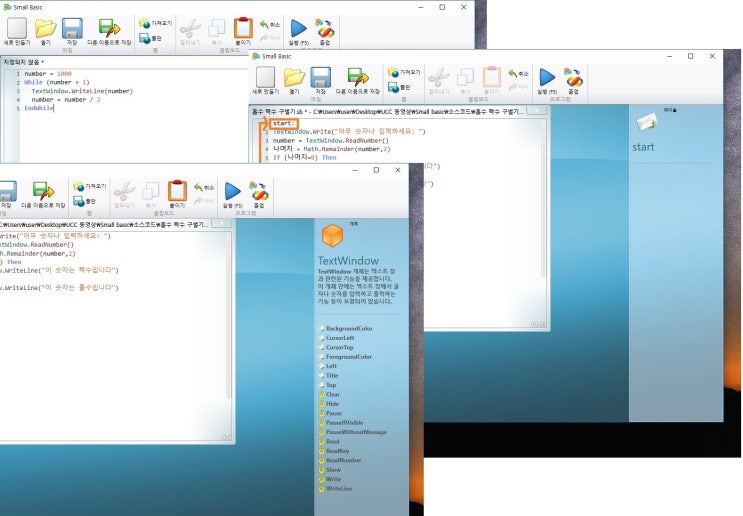The height and width of the screenshot is (516, 743).
Task: Click Open (열기) in the unsaved program window
Action: pyautogui.click(x=45, y=32)
